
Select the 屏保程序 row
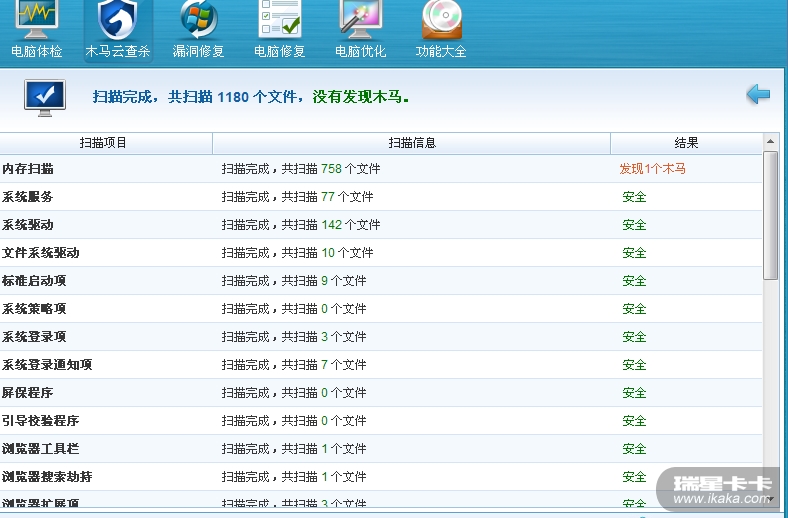28,393
